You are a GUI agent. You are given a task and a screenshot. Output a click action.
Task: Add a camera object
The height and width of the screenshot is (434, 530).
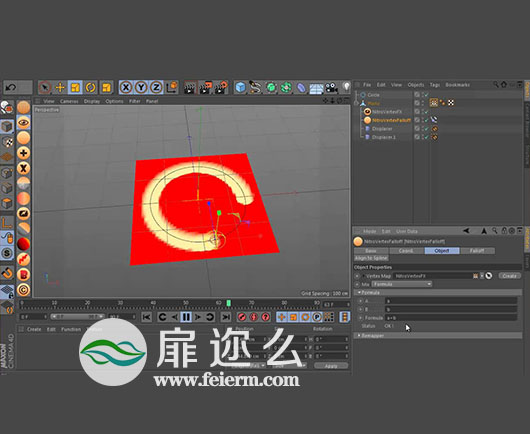331,88
